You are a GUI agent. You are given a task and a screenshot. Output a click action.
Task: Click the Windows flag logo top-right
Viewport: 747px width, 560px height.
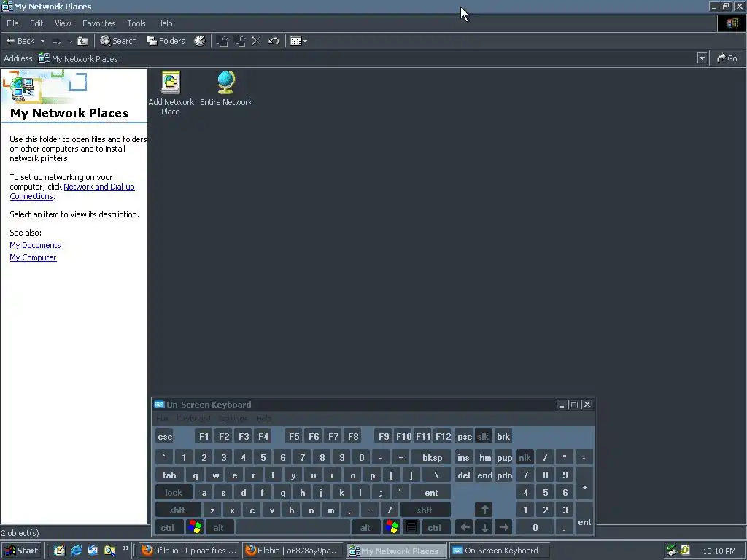(x=732, y=23)
